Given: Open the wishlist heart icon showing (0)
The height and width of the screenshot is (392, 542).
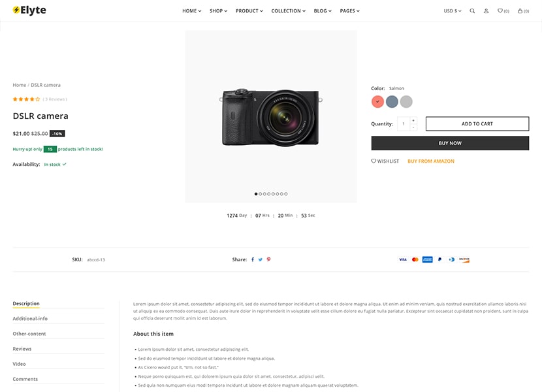Looking at the screenshot, I should click(502, 10).
